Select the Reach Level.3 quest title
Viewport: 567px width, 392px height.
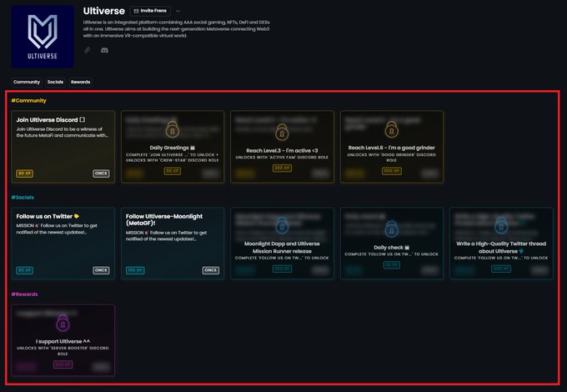pyautogui.click(x=282, y=150)
